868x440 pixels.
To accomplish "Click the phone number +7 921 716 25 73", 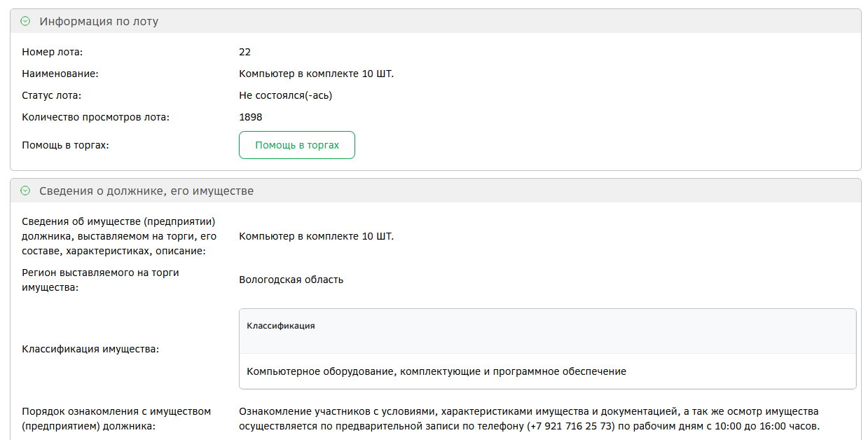I will tap(570, 426).
